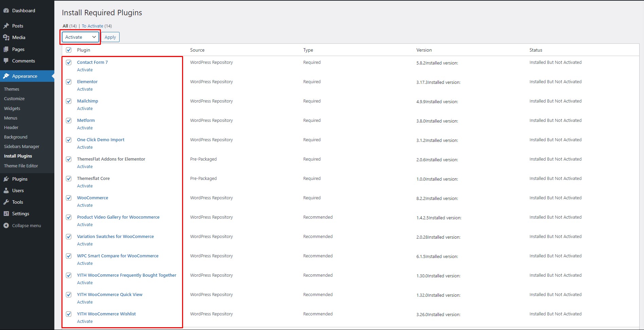Click the Collapse menu arrow icon
Image resolution: width=644 pixels, height=330 pixels.
coord(6,225)
